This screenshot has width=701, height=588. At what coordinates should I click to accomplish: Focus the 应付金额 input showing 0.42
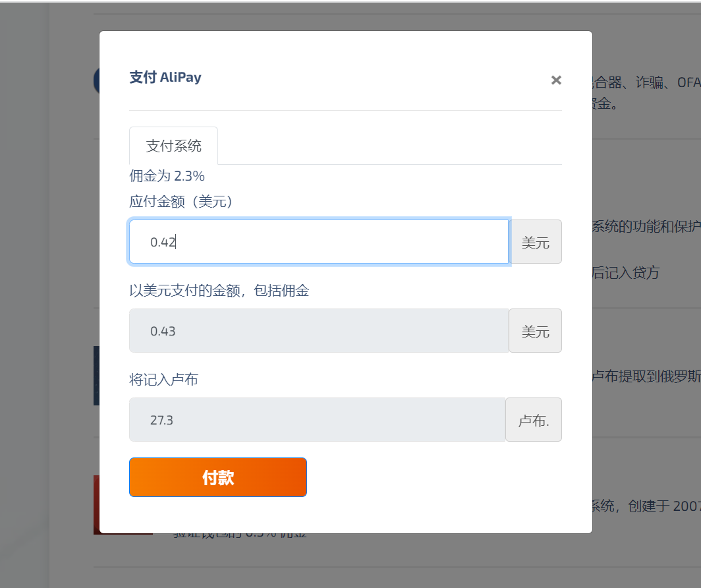pos(319,242)
